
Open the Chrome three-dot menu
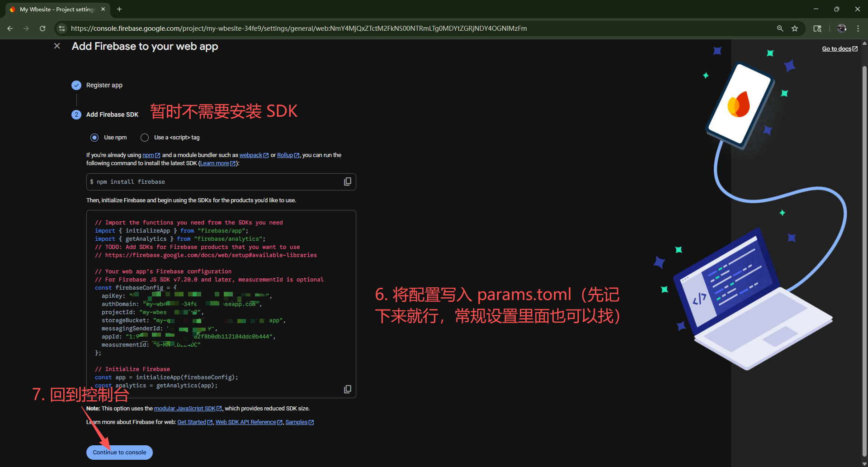click(858, 29)
